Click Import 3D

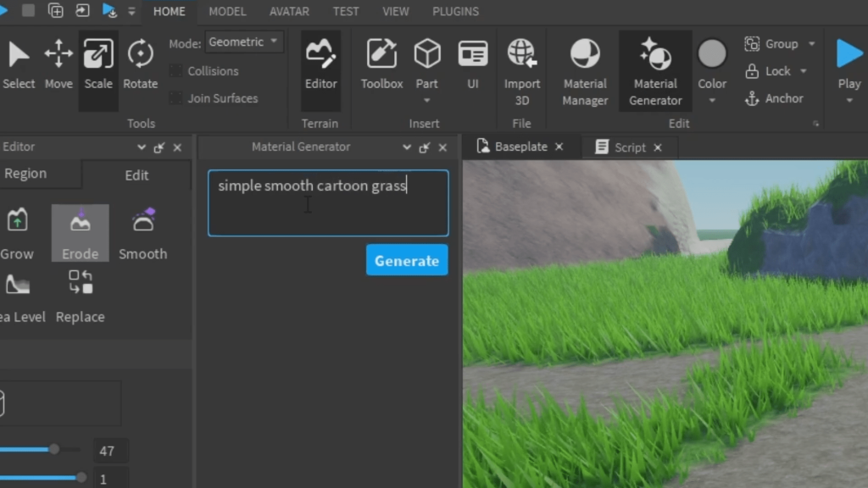(x=521, y=71)
